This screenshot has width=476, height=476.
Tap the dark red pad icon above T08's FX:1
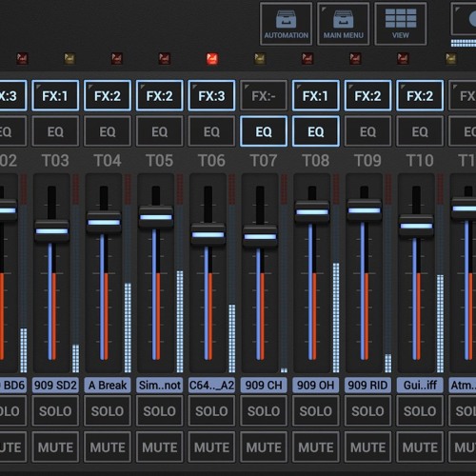pos(307,59)
